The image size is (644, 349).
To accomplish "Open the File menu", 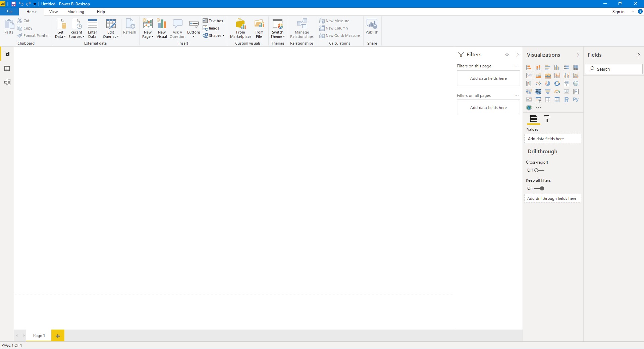I will 9,12.
